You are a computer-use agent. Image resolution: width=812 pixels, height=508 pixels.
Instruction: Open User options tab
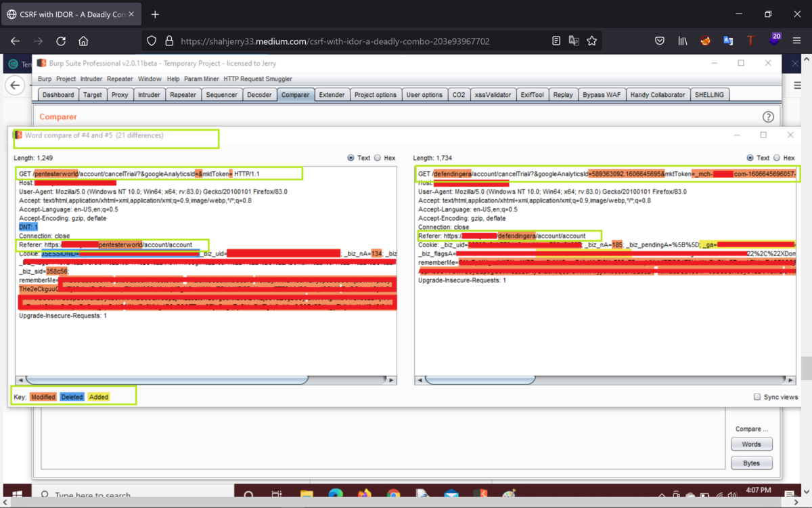tap(424, 95)
